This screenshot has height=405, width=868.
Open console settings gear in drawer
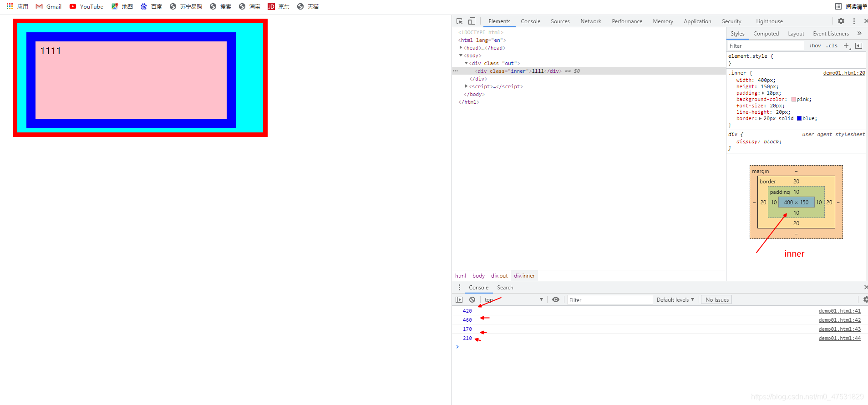[x=865, y=299]
